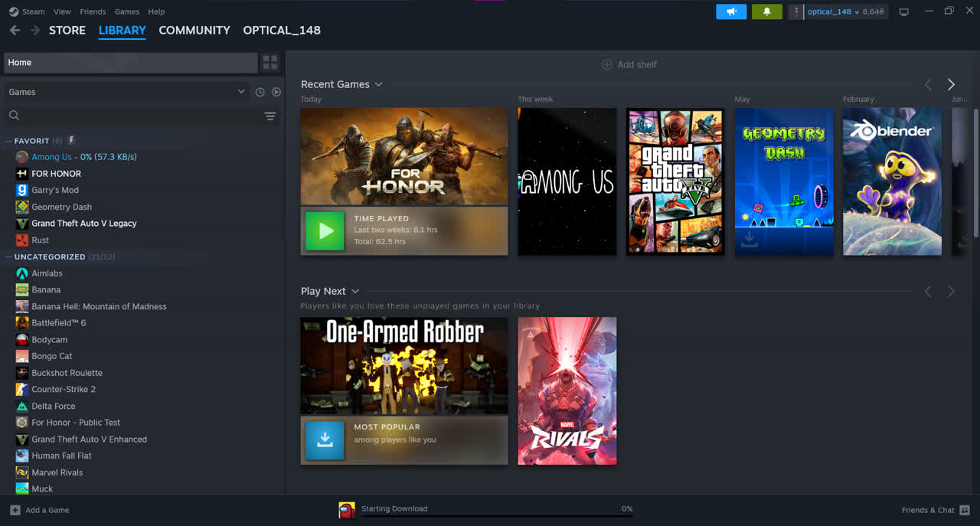Show next Recent Games with right arrow
Viewport: 980px width, 526px height.
[x=951, y=84]
